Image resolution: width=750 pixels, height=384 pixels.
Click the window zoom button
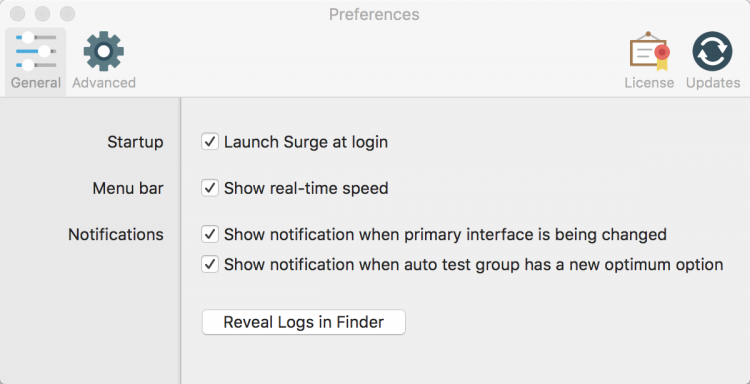(67, 14)
